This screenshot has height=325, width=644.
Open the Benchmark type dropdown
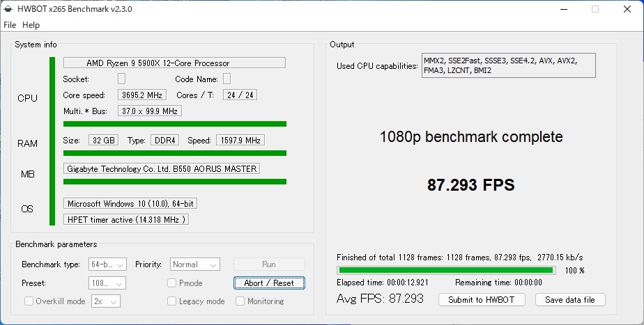[107, 264]
